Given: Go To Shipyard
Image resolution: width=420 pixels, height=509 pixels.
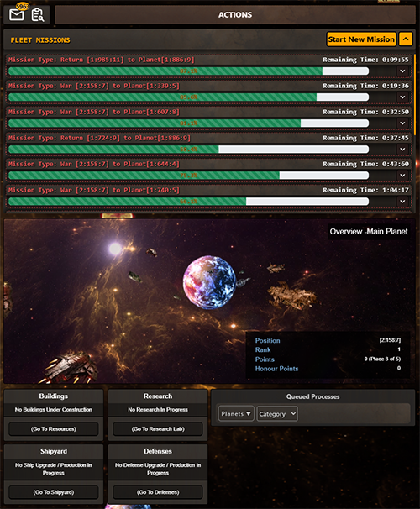Looking at the screenshot, I should click(x=54, y=492).
